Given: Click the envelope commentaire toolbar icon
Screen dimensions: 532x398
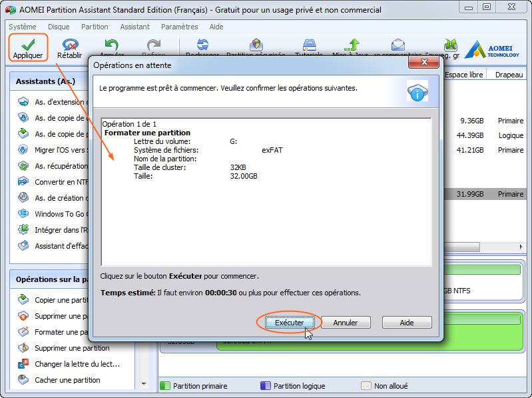Looking at the screenshot, I should tap(398, 45).
